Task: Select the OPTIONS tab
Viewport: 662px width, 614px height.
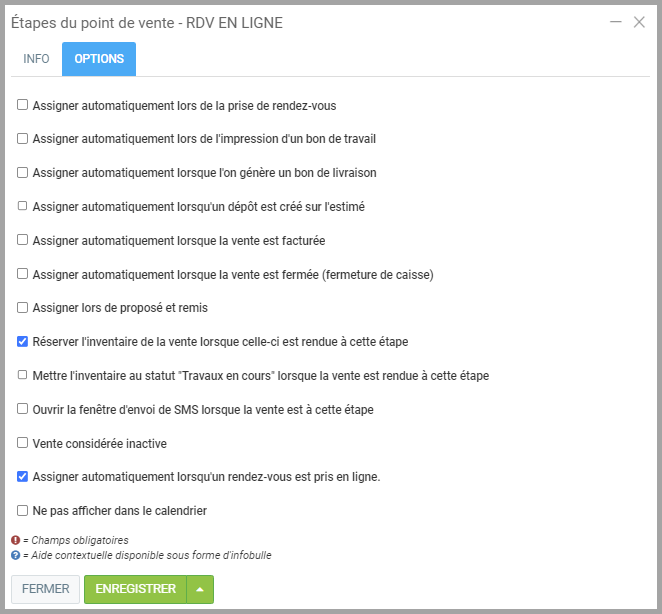Action: 99,59
